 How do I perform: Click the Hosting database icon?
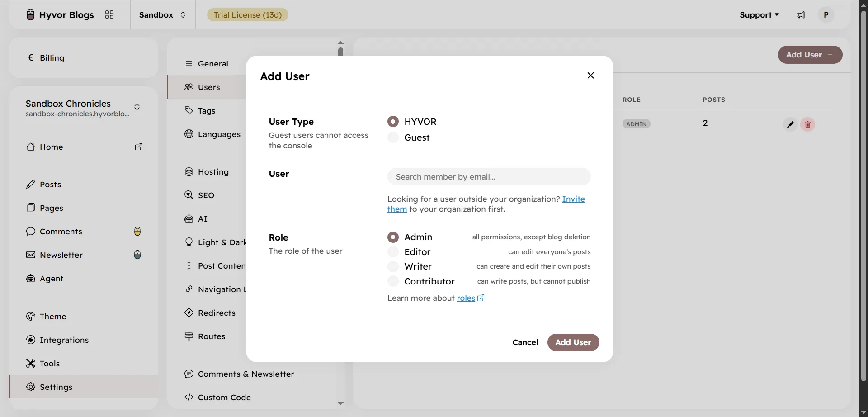point(189,171)
